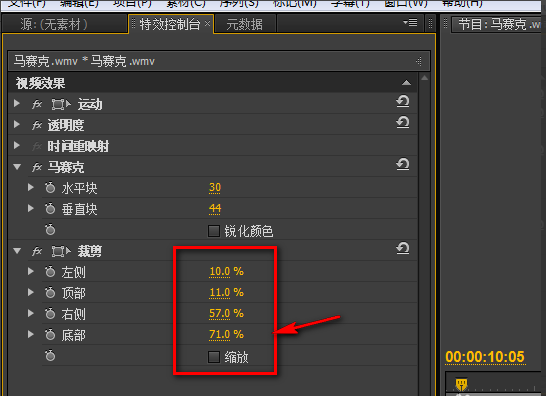Expand the 透明度 effect group
546x396 pixels.
tap(16, 124)
